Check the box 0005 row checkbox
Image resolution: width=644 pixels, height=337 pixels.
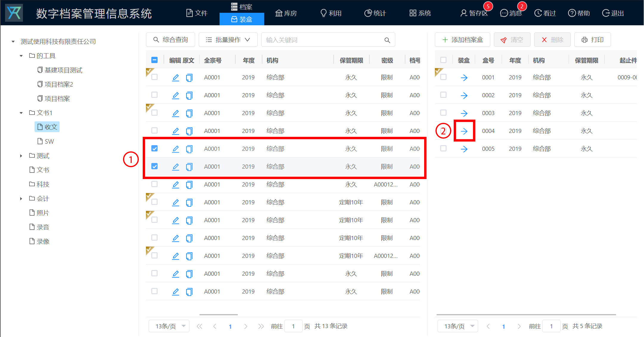tap(443, 148)
